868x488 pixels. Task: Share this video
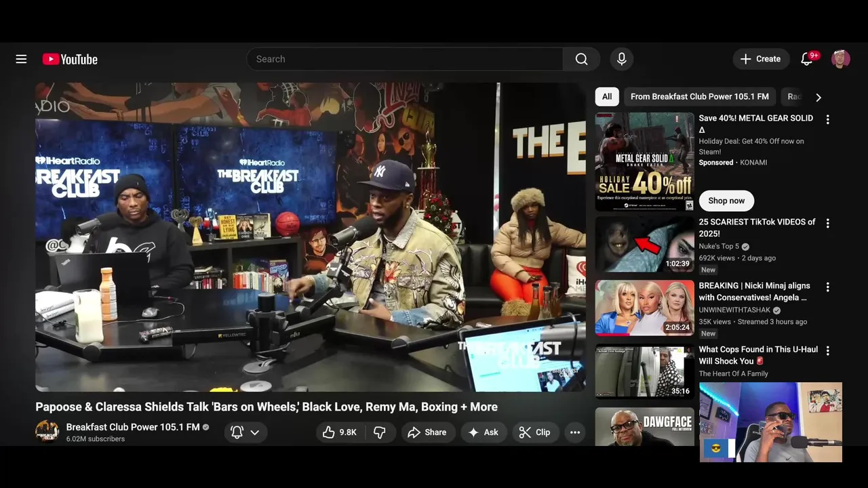[427, 432]
